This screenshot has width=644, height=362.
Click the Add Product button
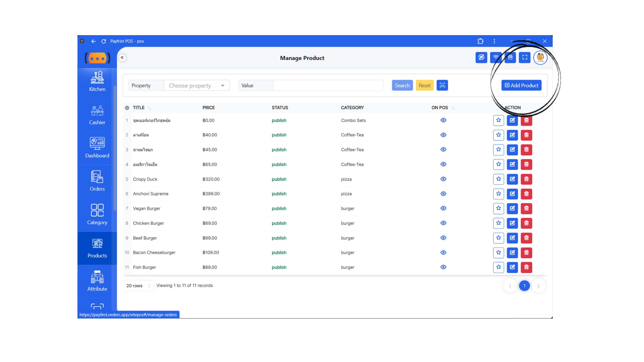point(521,85)
